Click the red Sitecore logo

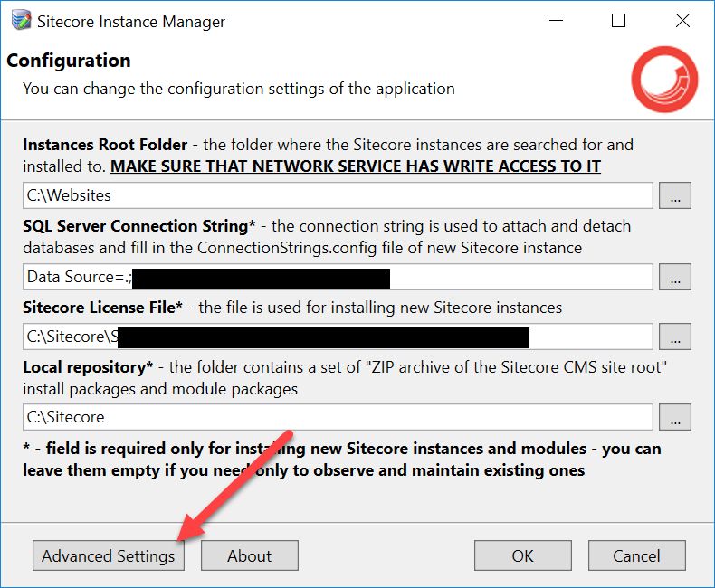(664, 80)
